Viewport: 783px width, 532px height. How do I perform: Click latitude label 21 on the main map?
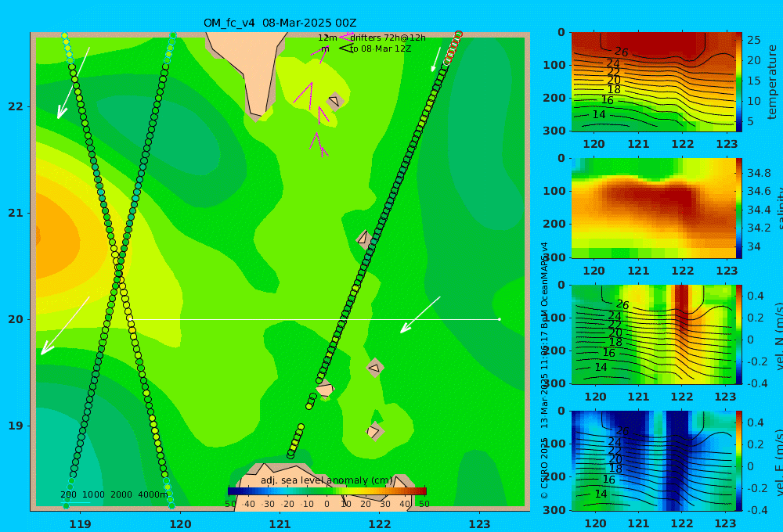[16, 213]
